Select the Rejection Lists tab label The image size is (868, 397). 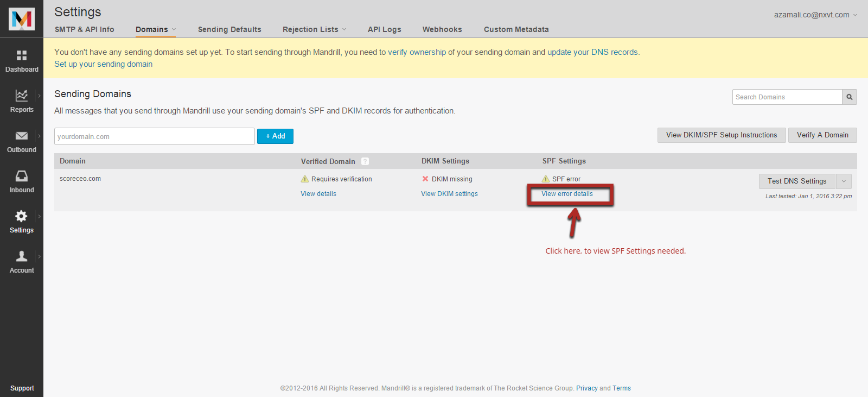point(310,29)
